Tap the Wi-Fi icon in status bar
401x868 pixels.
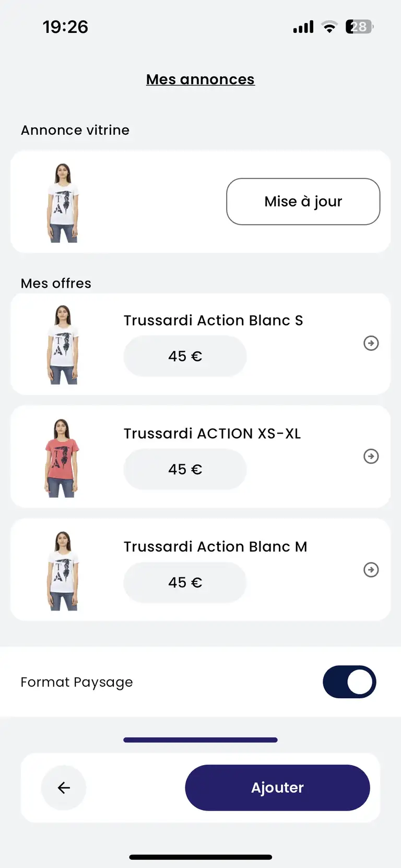pyautogui.click(x=329, y=27)
